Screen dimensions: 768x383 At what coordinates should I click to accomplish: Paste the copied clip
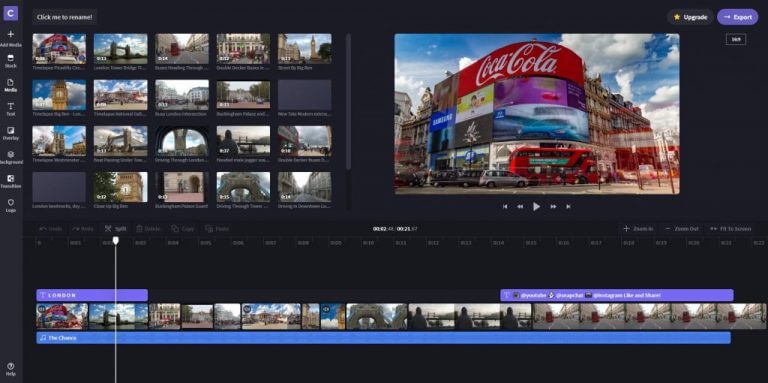pyautogui.click(x=216, y=229)
